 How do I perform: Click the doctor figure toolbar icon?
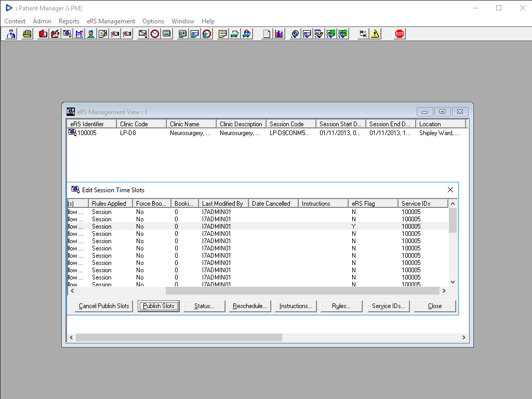(11, 34)
